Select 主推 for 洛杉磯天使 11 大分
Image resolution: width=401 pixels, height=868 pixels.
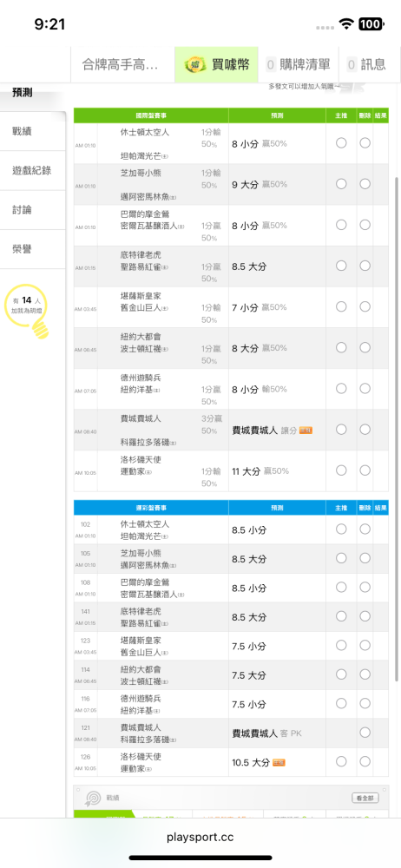[341, 470]
